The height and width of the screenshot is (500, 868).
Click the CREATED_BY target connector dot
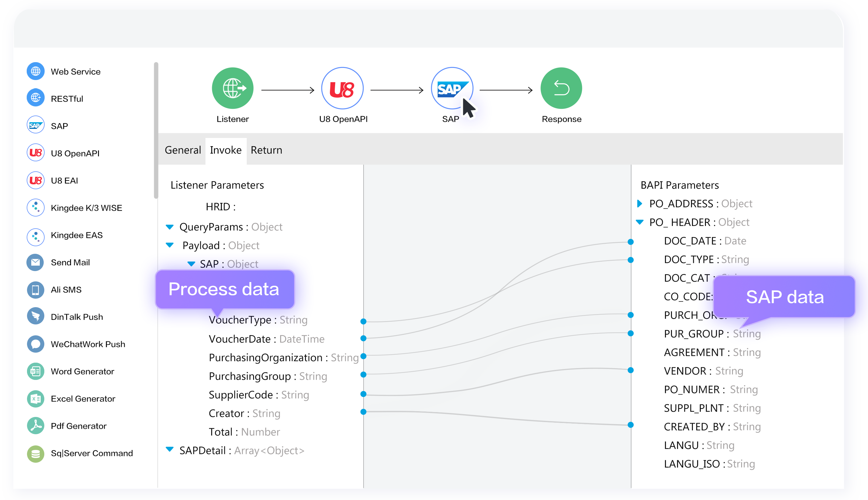(x=631, y=425)
